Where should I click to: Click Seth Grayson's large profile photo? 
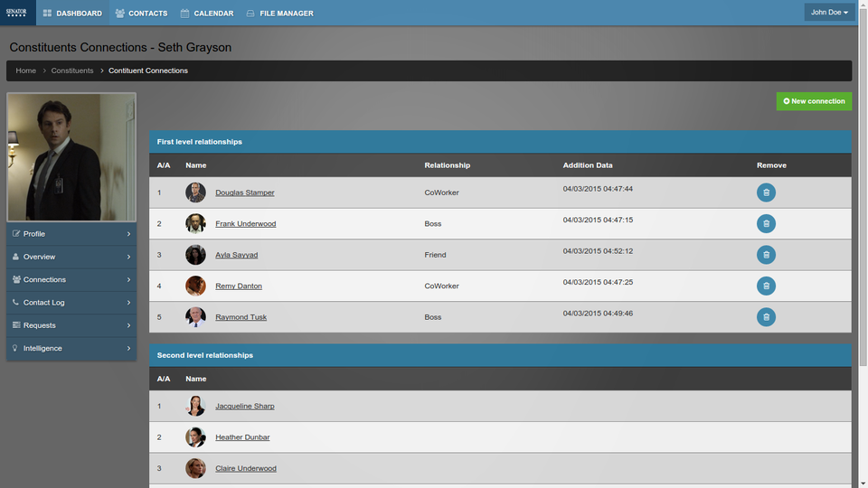point(71,157)
